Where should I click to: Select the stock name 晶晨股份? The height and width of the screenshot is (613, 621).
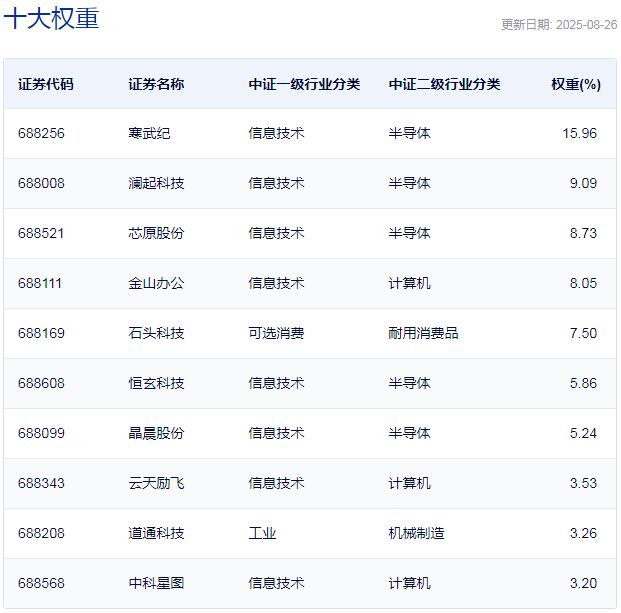click(156, 433)
